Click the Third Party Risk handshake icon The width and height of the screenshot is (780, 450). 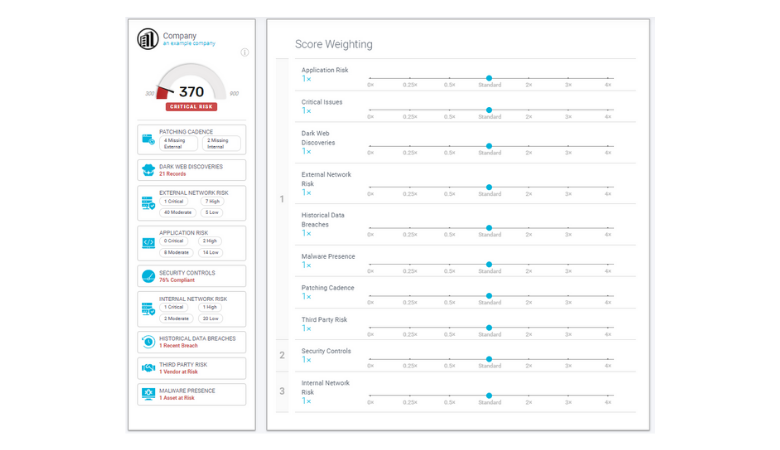point(148,368)
